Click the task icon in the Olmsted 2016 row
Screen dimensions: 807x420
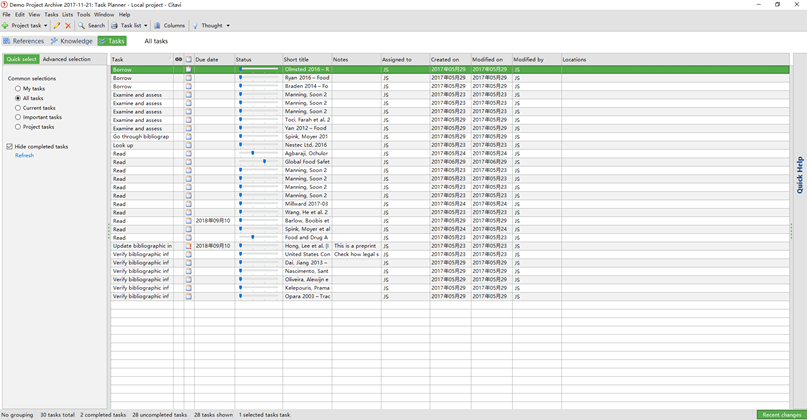189,69
